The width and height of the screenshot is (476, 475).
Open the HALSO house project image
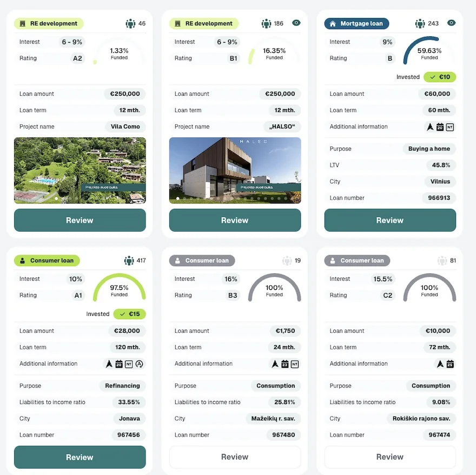[x=235, y=170]
